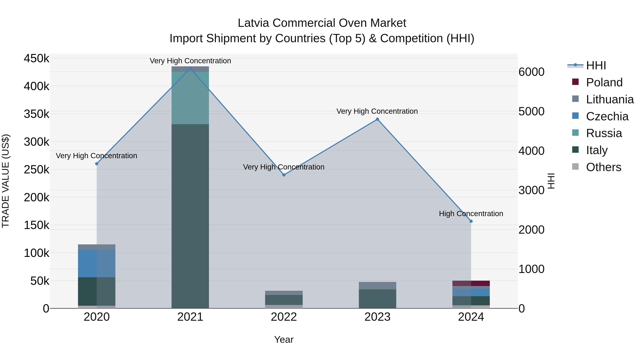Screen dimensions: 644x362
Task: Select the Italy bar segment for 2023
Action: coord(377,299)
